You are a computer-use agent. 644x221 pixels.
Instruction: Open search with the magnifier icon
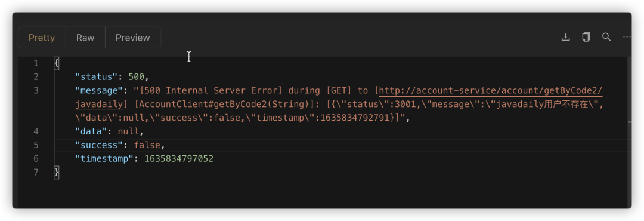[x=606, y=37]
